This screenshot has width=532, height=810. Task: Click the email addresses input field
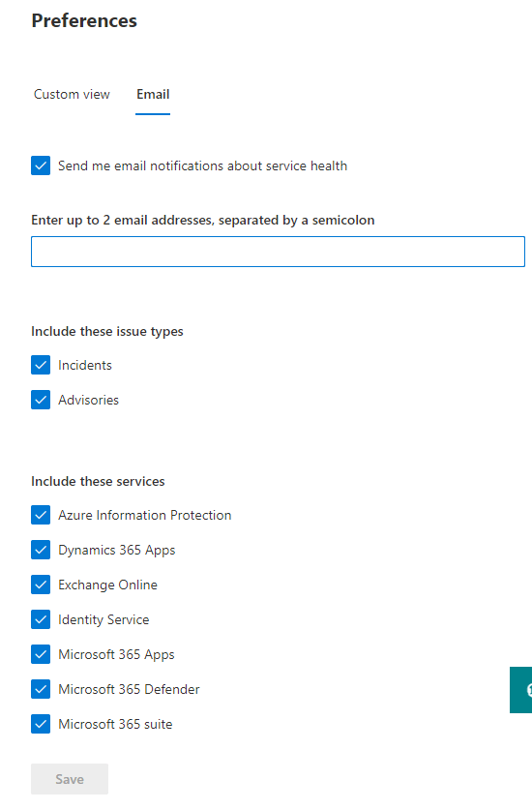pyautogui.click(x=278, y=252)
